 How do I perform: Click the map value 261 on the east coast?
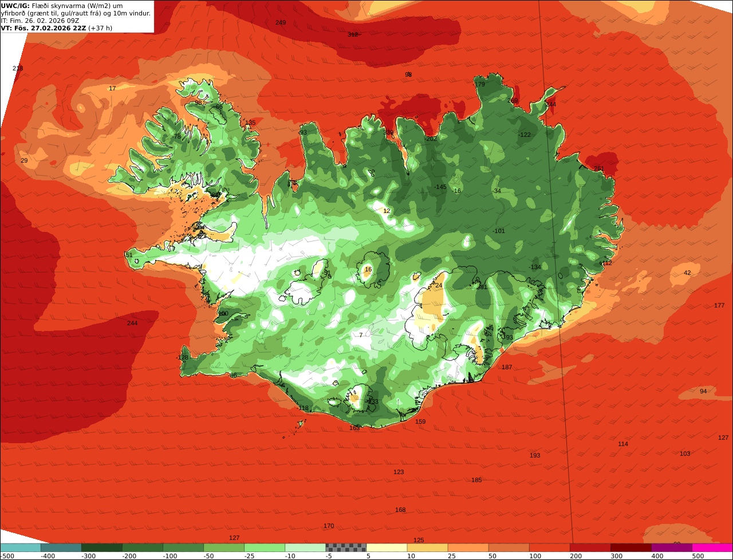point(599,169)
